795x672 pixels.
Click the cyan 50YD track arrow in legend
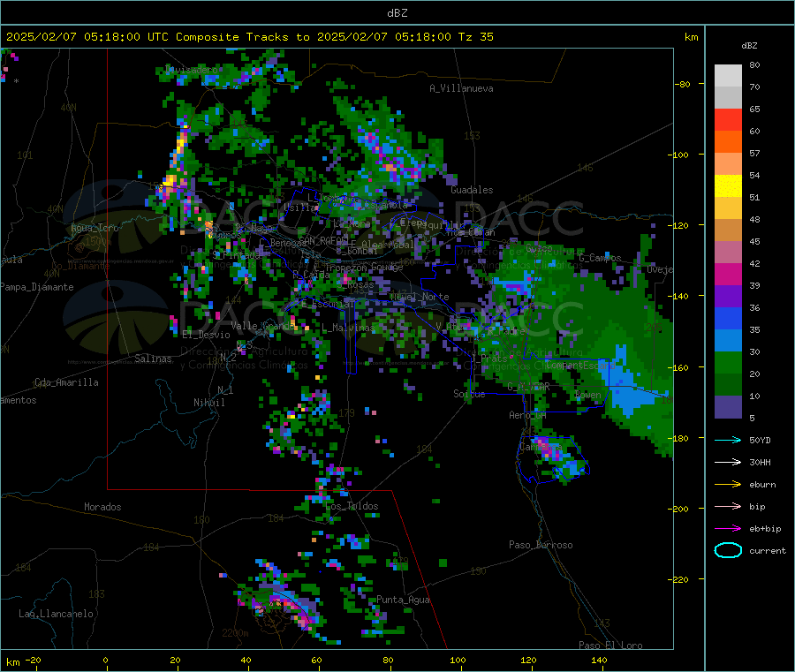(x=728, y=440)
